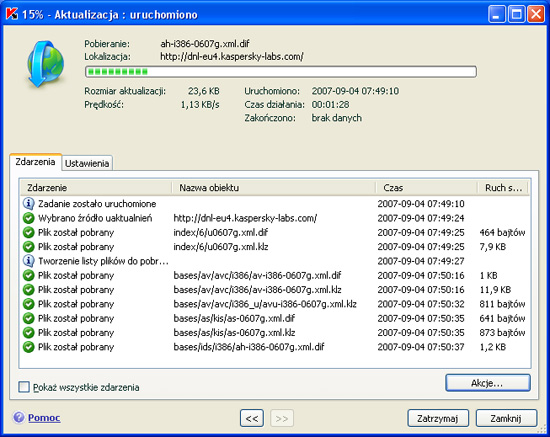Click the green check for index/6/u0607g.xml.dif row

28,233
